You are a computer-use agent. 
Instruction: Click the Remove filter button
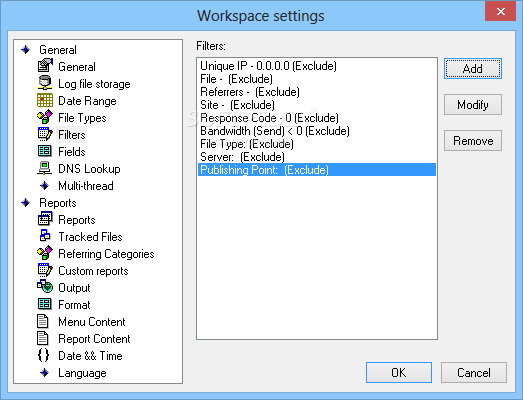[x=473, y=141]
